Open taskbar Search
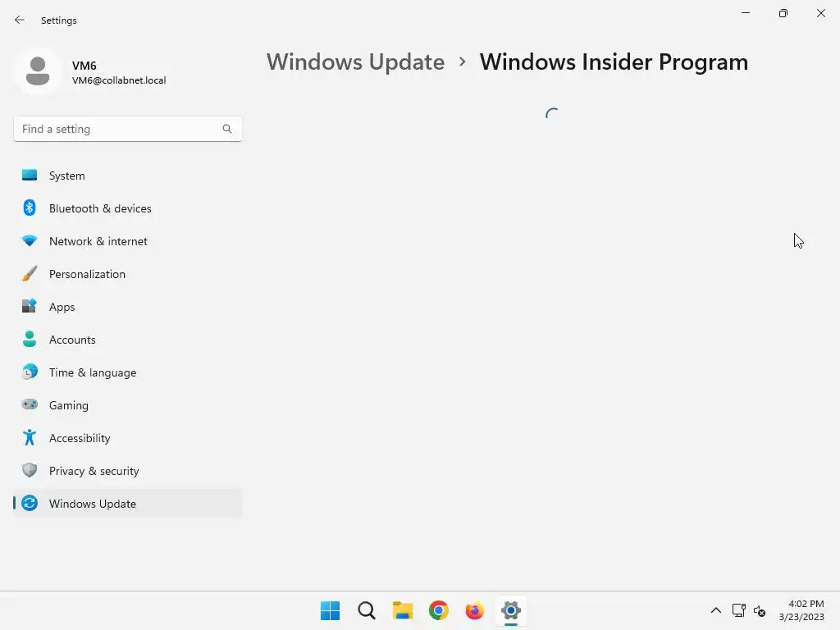This screenshot has height=630, width=840. [x=367, y=610]
